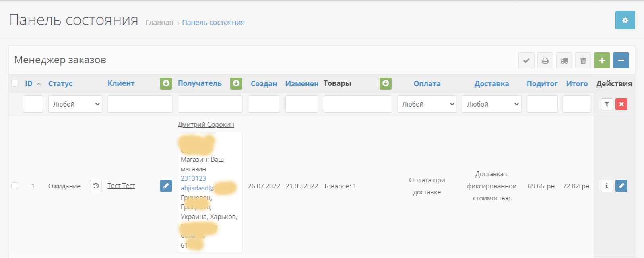Image resolution: width=644 pixels, height=258 pixels.
Task: Sort by Итого column header
Action: point(577,84)
